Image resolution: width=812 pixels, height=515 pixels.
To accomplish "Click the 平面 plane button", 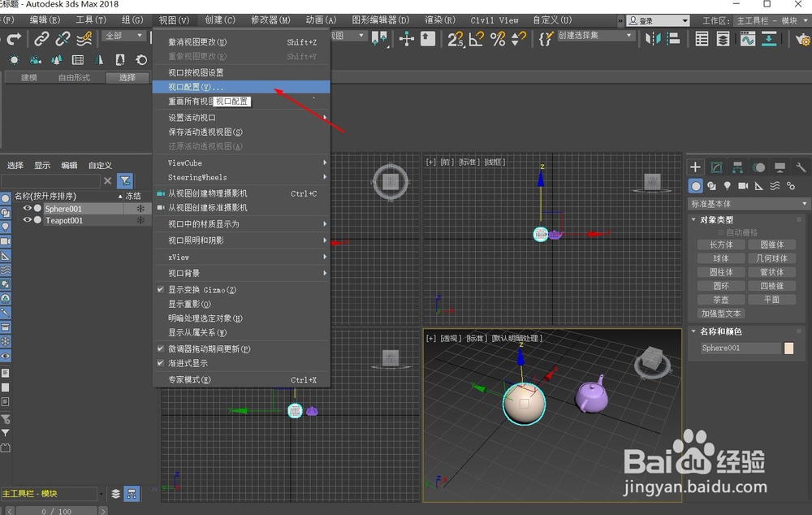I will pos(771,300).
